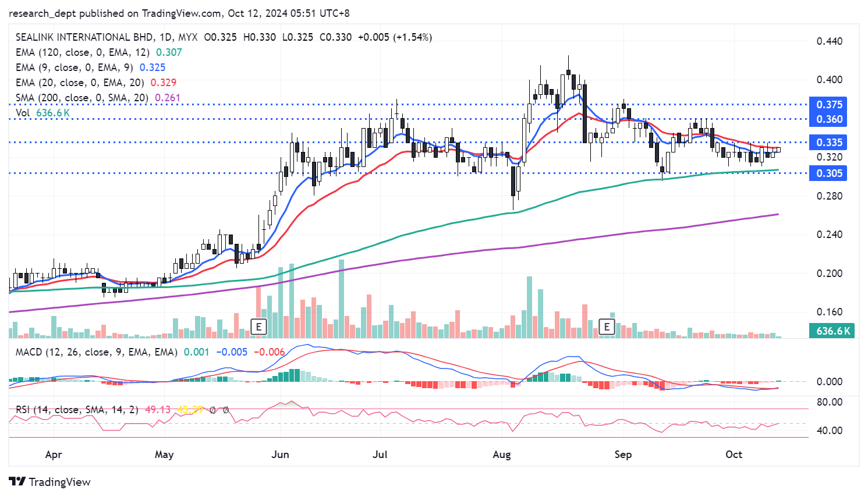Screen dimensions: 868x497
Task: Click the TradingView logo at bottom left
Action: (x=50, y=482)
